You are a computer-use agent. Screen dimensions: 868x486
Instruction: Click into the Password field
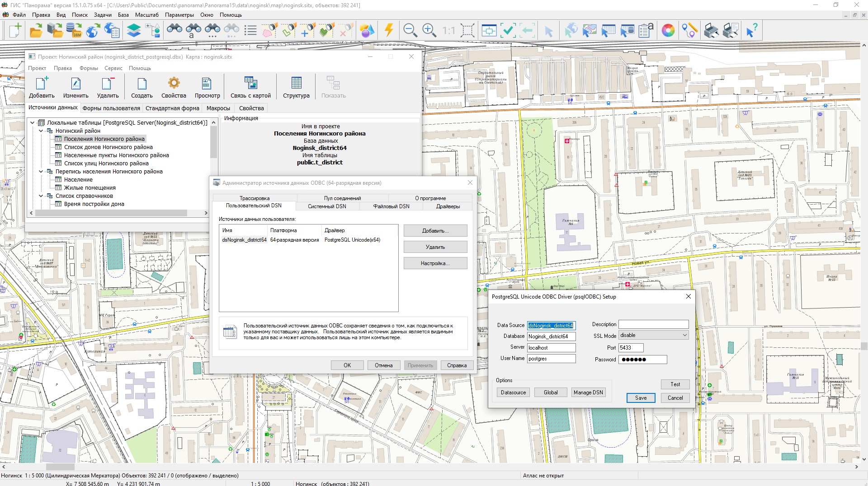(x=642, y=359)
